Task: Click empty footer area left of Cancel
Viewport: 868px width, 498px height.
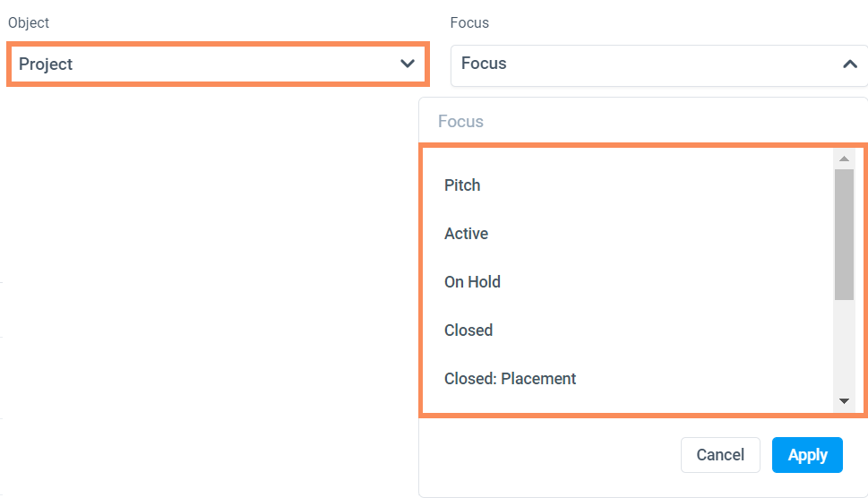Action: pyautogui.click(x=546, y=455)
